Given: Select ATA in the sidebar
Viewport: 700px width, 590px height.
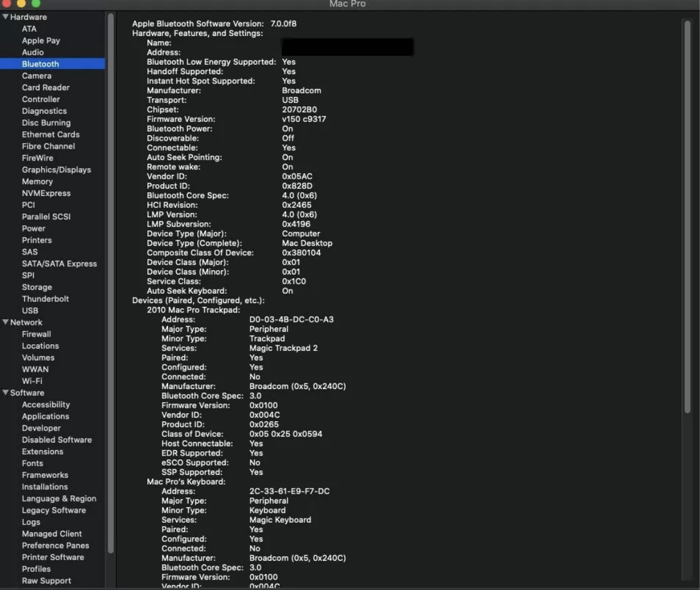Looking at the screenshot, I should (x=29, y=29).
